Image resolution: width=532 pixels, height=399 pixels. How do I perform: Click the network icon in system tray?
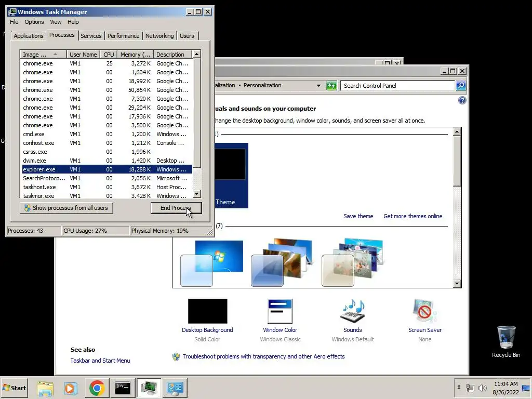(470, 388)
